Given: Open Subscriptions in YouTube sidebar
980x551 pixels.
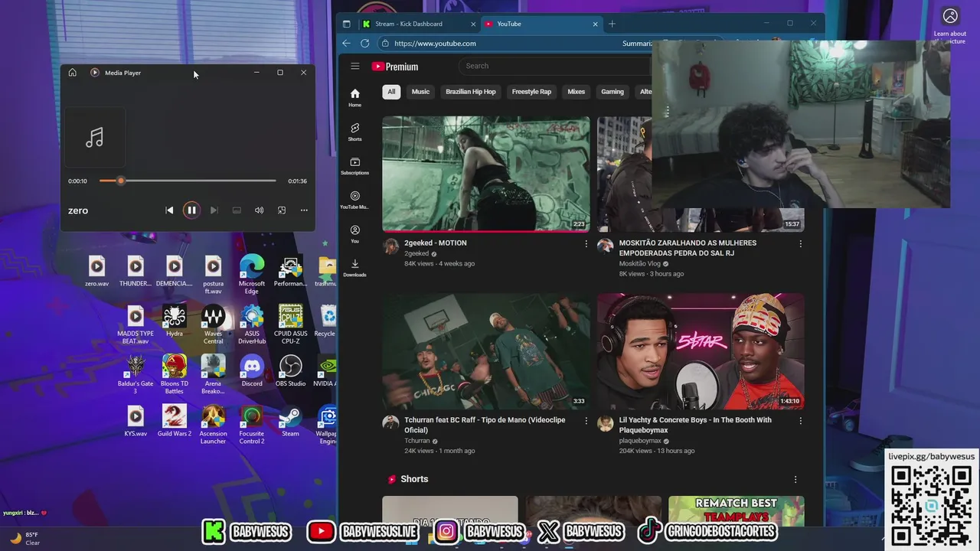Looking at the screenshot, I should click(x=354, y=166).
